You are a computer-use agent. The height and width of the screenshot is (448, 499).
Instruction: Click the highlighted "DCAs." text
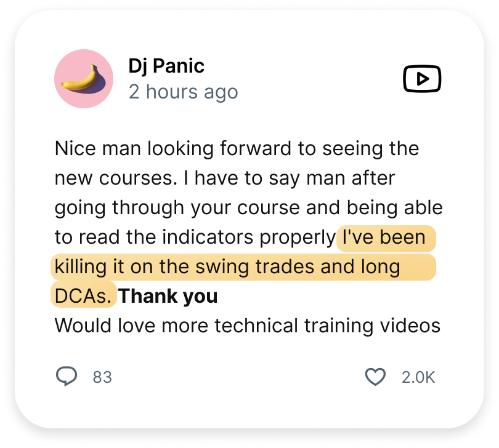83,297
